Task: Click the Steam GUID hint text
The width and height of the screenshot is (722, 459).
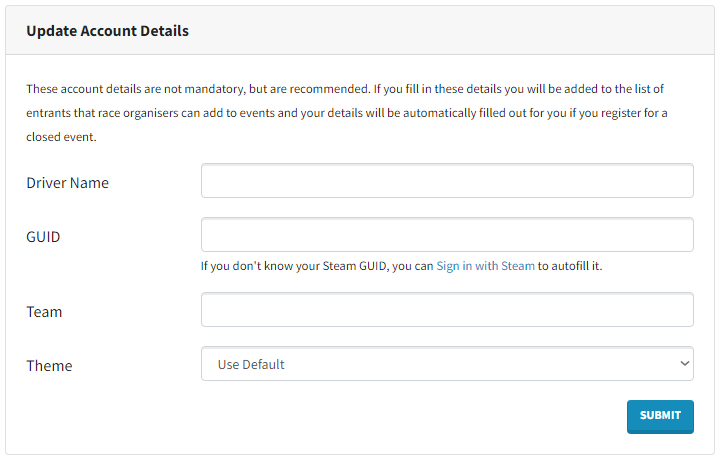Action: tap(317, 266)
